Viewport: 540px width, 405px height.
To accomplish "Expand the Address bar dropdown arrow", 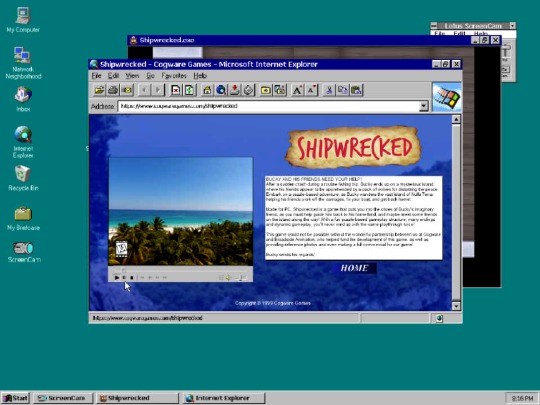I will click(x=424, y=106).
